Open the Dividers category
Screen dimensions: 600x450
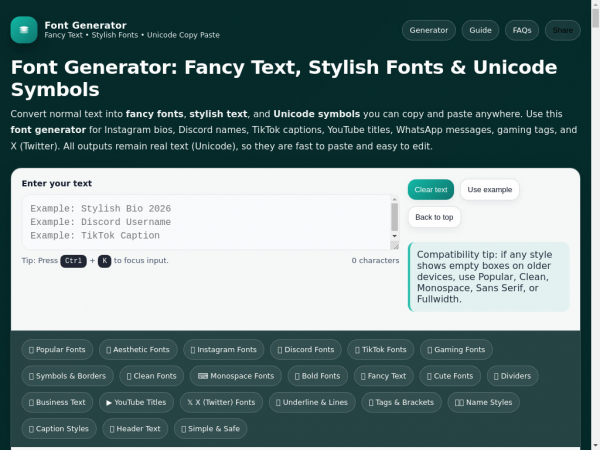(512, 376)
